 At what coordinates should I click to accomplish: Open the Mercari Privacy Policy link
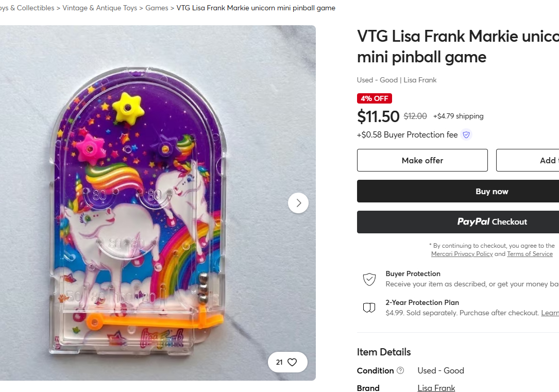click(462, 254)
